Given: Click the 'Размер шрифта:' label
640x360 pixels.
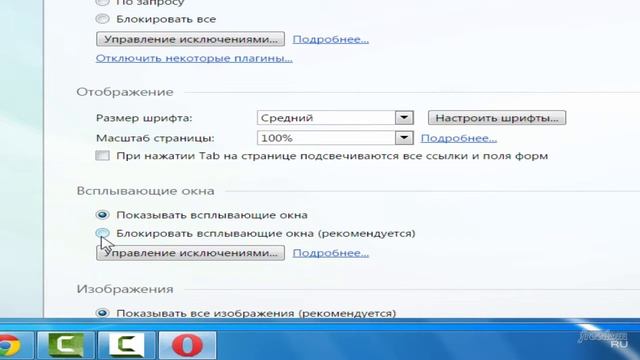Looking at the screenshot, I should [x=144, y=118].
